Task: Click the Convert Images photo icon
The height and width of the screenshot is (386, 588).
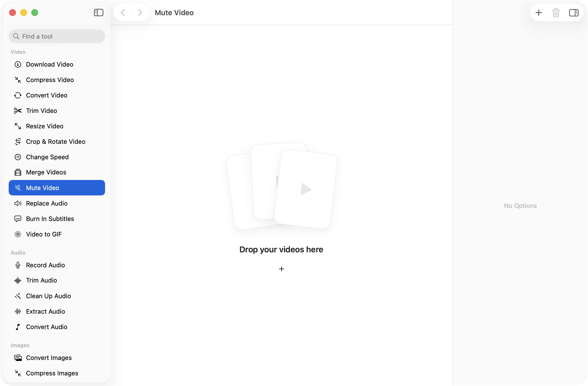Action: [18, 358]
